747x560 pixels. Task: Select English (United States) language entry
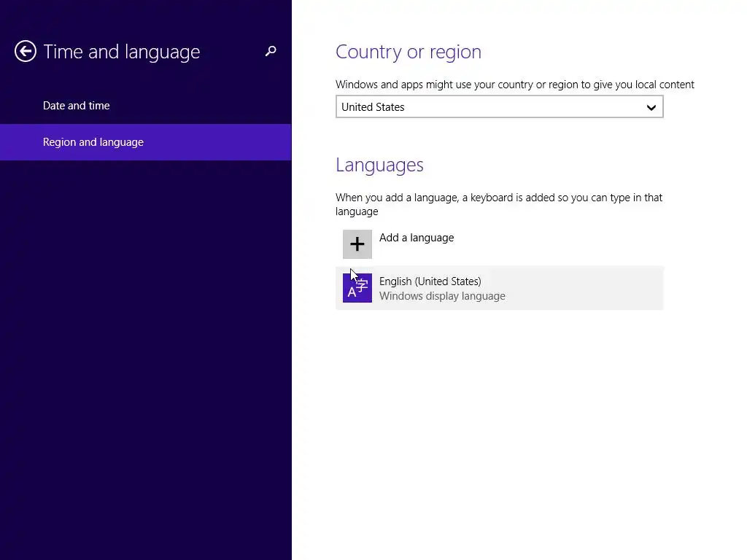click(x=499, y=288)
